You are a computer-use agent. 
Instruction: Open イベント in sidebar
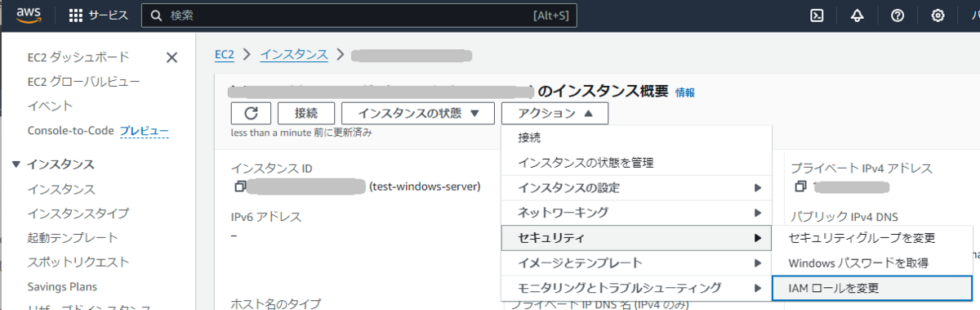[x=50, y=106]
